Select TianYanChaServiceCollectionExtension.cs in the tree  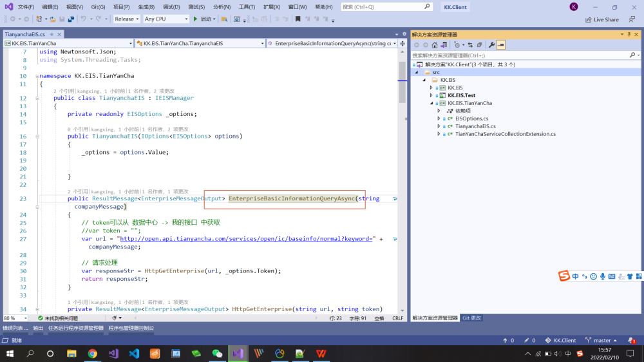point(505,134)
